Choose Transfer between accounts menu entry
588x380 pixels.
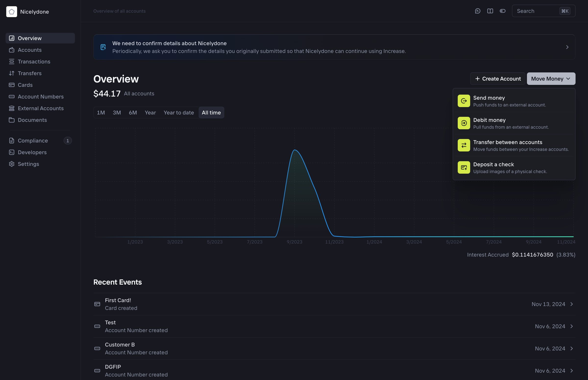pos(514,145)
